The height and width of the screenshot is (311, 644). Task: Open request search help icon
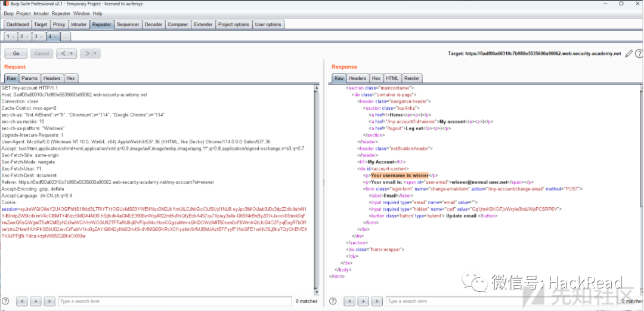pyautogui.click(x=5, y=301)
